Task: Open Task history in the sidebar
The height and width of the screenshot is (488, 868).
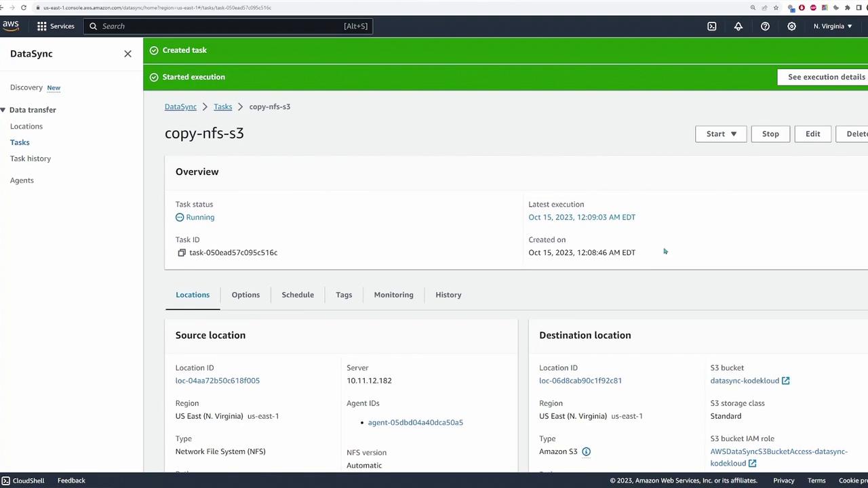Action: point(31,159)
